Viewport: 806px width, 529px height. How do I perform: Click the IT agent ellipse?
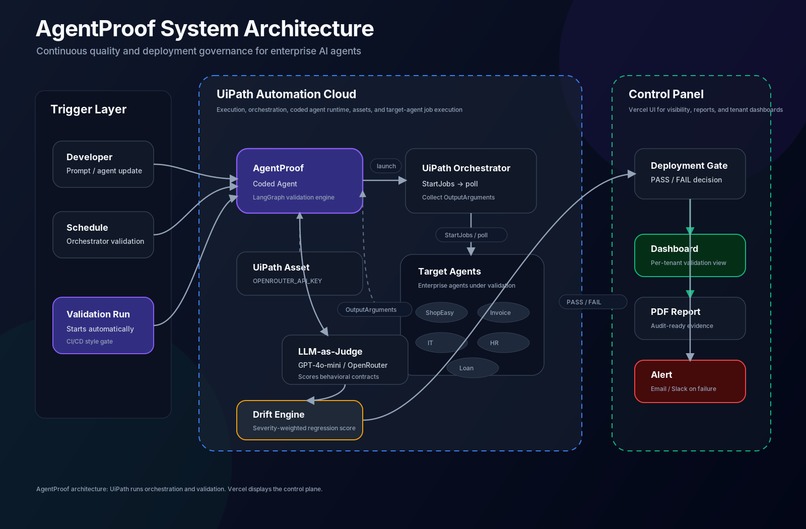pyautogui.click(x=442, y=342)
